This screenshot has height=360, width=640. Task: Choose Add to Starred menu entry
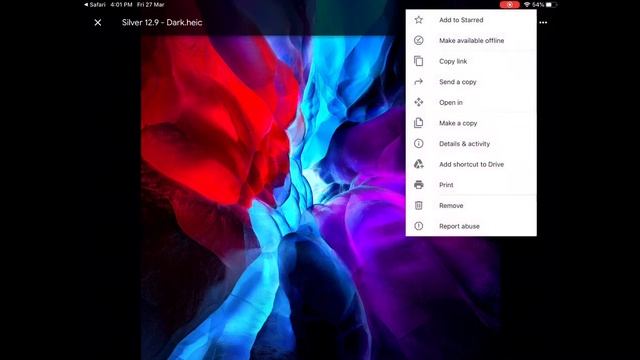[x=471, y=20]
